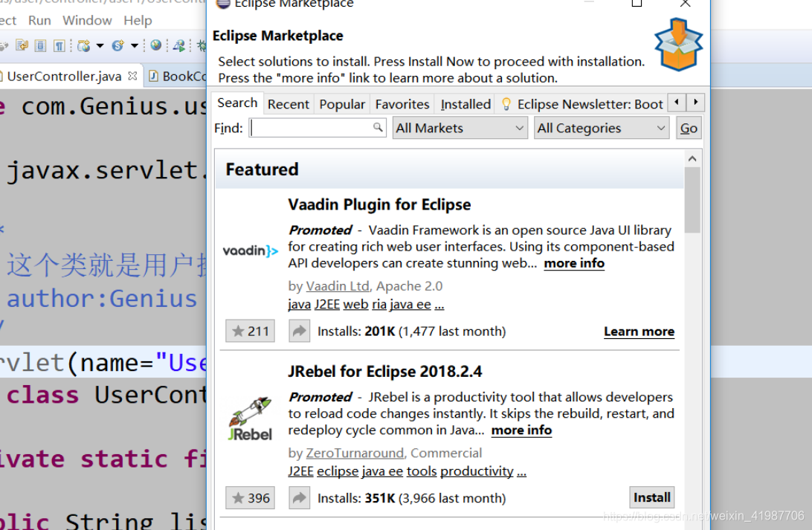Click the Go search button

tap(689, 128)
